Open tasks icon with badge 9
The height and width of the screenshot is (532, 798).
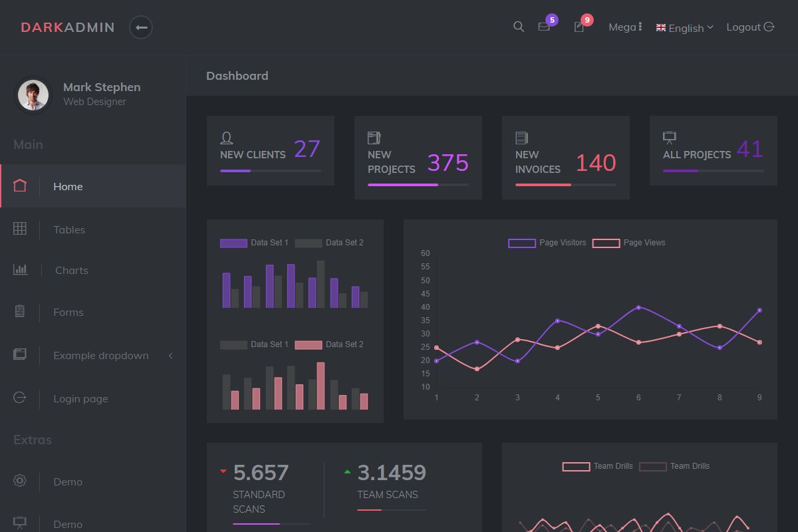pos(579,27)
